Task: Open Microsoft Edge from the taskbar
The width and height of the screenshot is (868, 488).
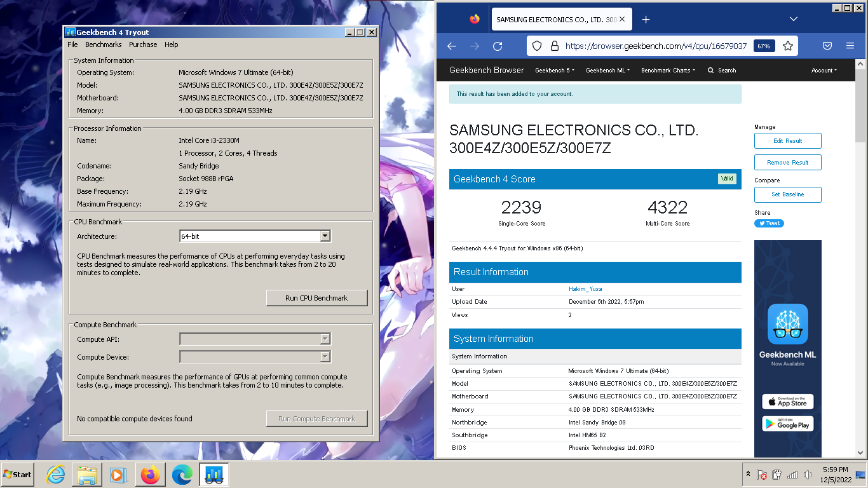Action: [182, 475]
